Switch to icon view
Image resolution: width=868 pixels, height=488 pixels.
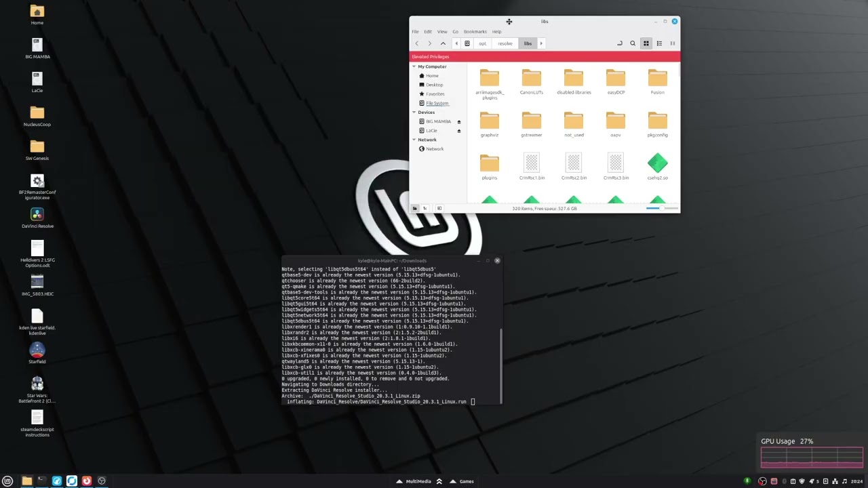(646, 43)
